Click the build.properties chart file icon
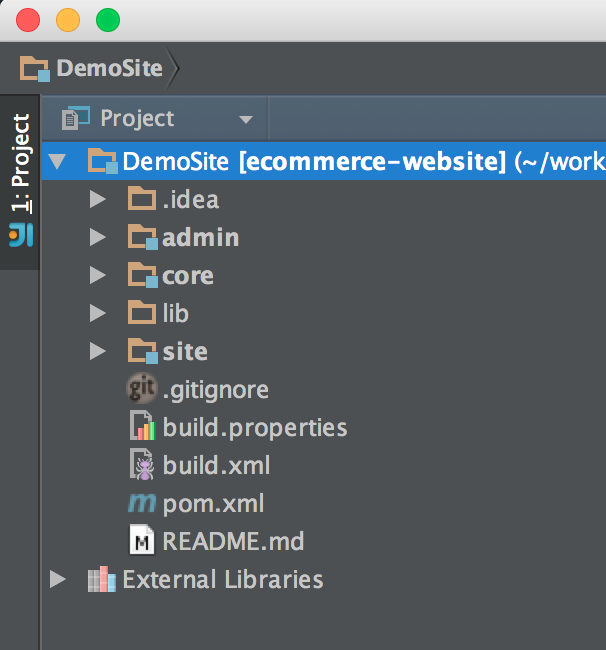The image size is (606, 650). click(x=143, y=427)
